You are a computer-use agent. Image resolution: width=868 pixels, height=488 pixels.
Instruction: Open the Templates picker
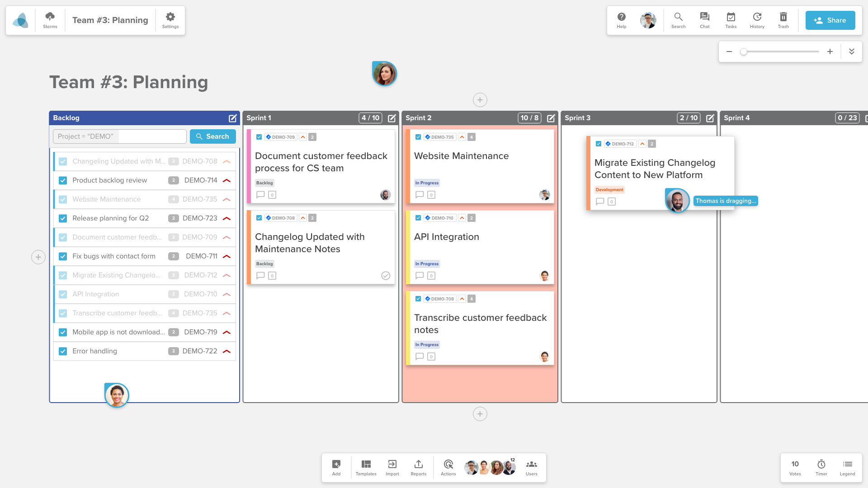[x=366, y=467]
